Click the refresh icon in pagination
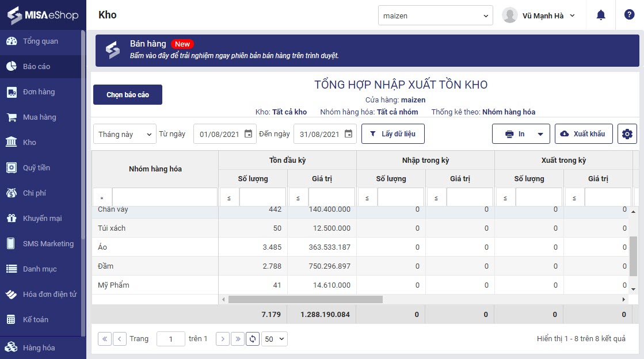Screen dimensions: 644x359 pyautogui.click(x=252, y=339)
